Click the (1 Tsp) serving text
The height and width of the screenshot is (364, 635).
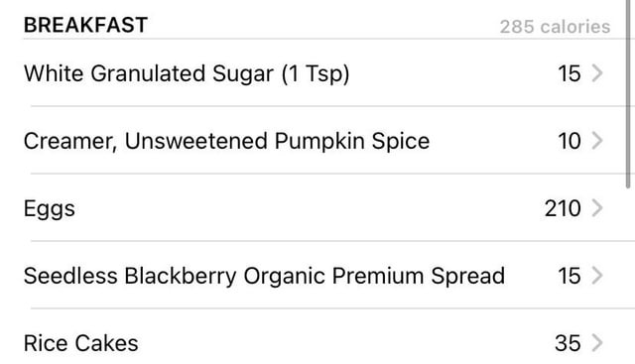[316, 74]
